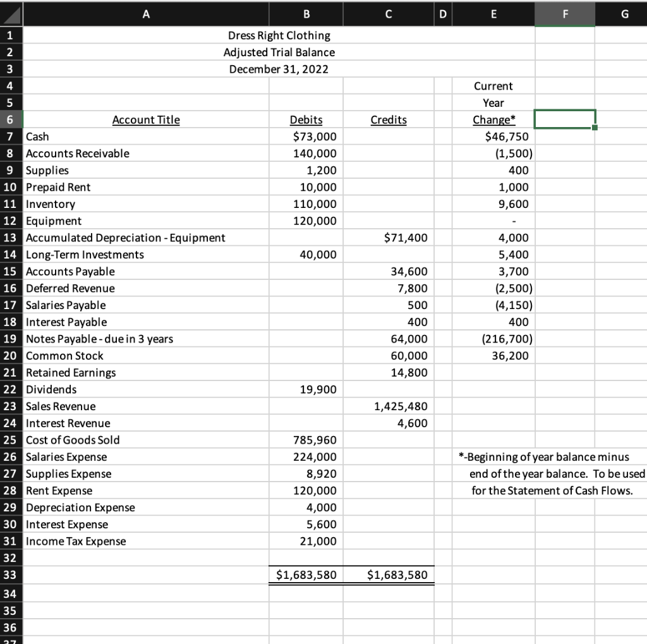Select column header G
647x644 pixels.
624,14
